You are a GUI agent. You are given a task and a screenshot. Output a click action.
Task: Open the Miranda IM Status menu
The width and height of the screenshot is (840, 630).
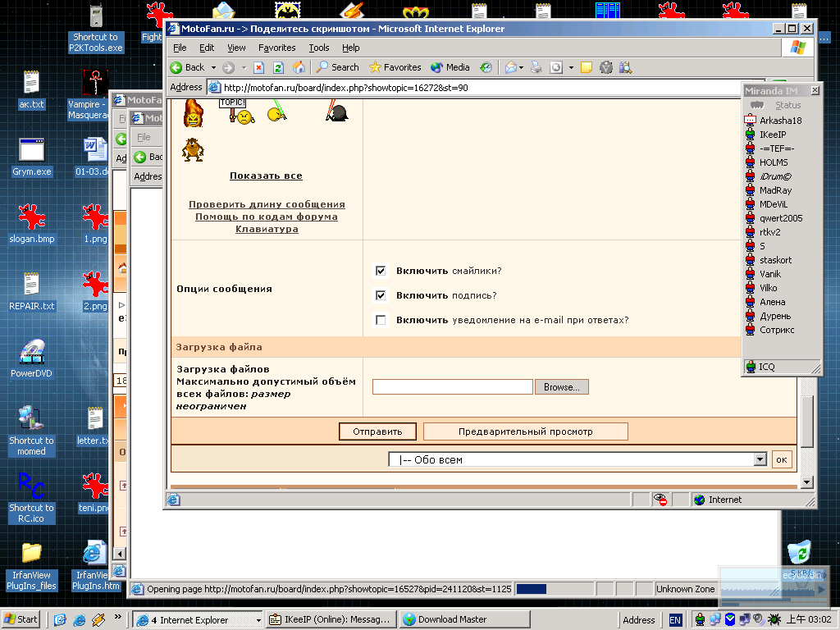tap(788, 105)
